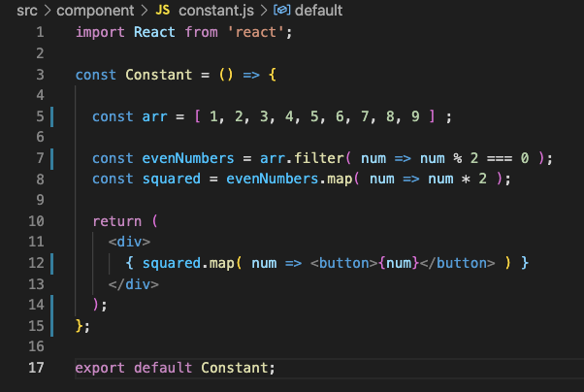Click the word 'import' on line 1
The height and width of the screenshot is (392, 584).
click(100, 32)
